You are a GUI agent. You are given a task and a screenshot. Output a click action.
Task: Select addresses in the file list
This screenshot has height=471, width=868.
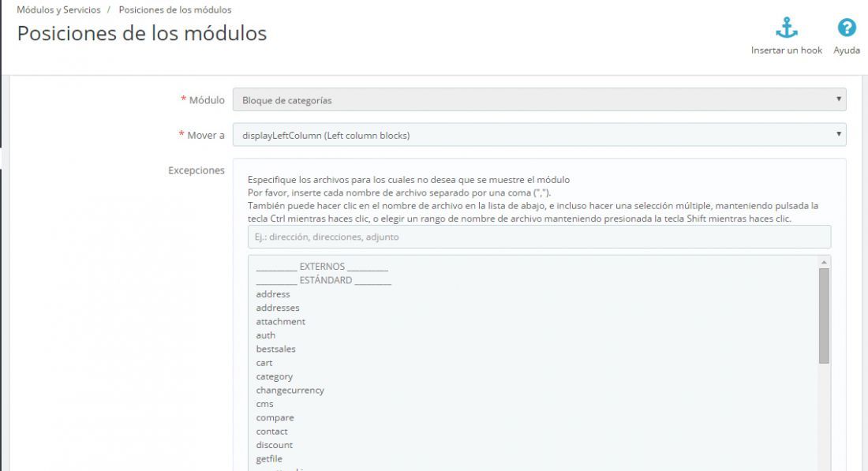(277, 308)
